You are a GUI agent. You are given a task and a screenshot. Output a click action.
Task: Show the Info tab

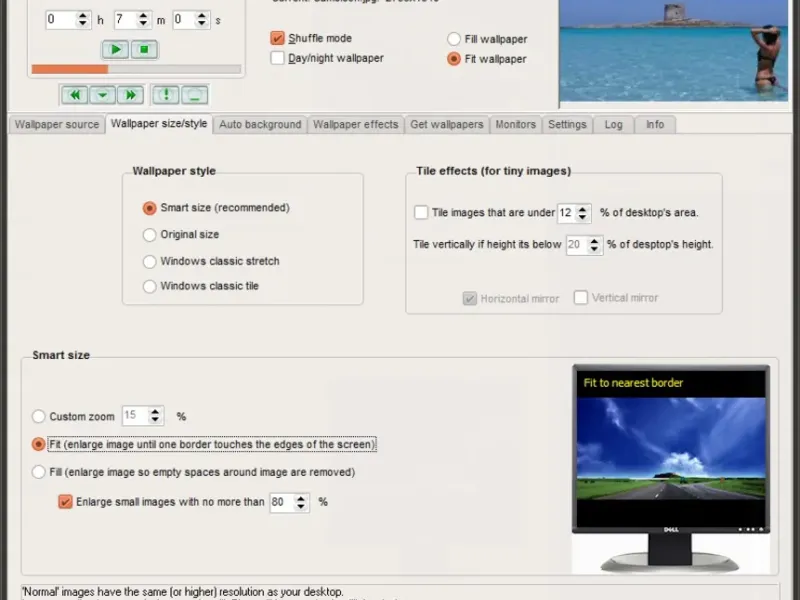pyautogui.click(x=655, y=124)
